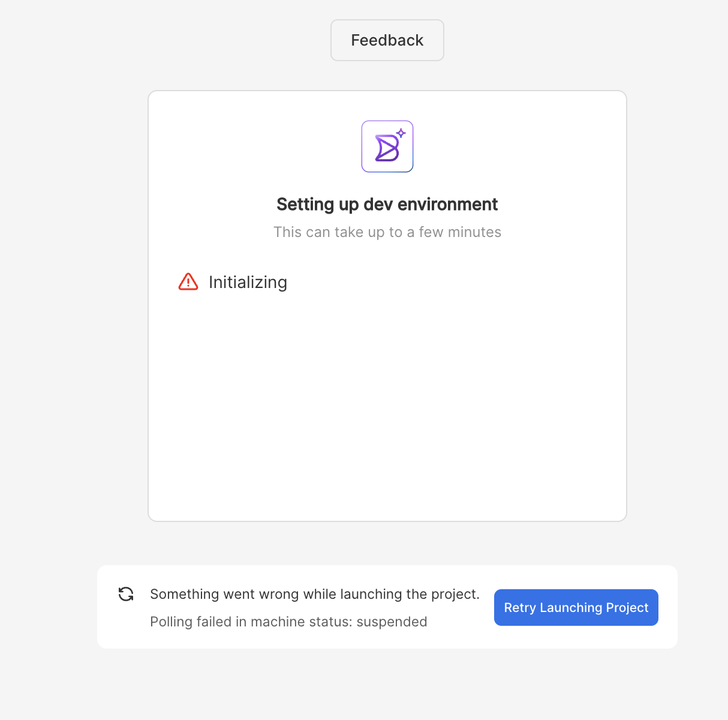Click the Feedback button

(387, 40)
